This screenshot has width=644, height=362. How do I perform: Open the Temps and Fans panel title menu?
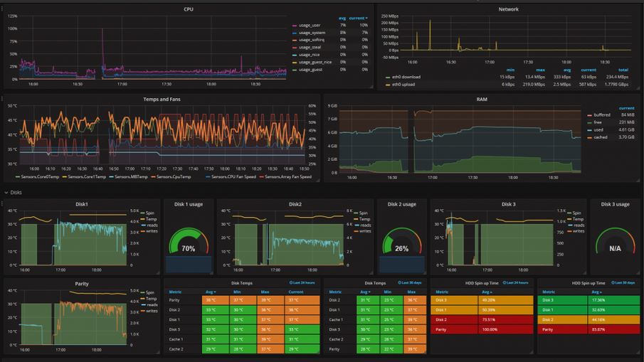coord(161,99)
